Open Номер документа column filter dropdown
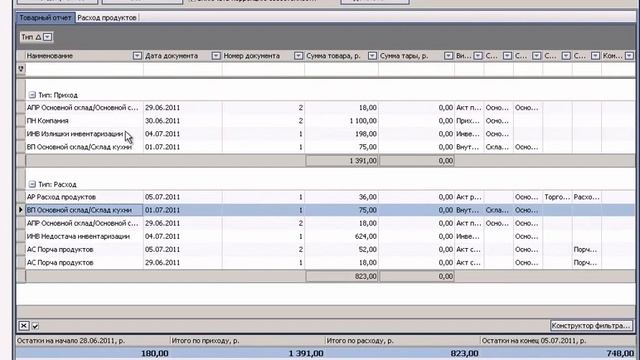 tap(298, 56)
